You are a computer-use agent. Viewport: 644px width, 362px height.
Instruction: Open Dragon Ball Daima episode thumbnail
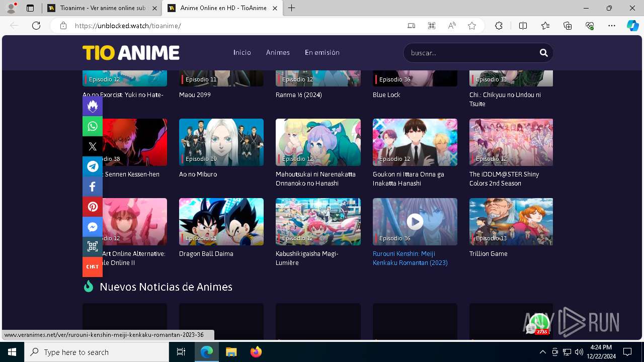click(x=221, y=222)
